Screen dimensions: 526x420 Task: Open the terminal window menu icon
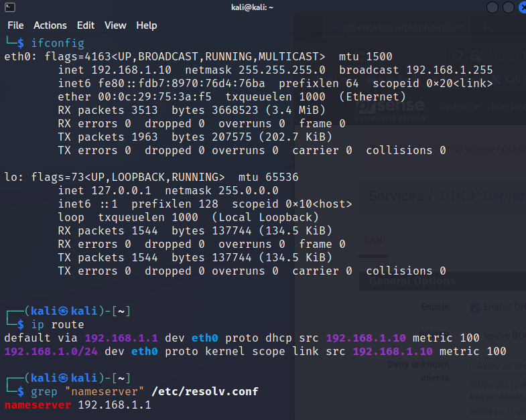[7, 7]
